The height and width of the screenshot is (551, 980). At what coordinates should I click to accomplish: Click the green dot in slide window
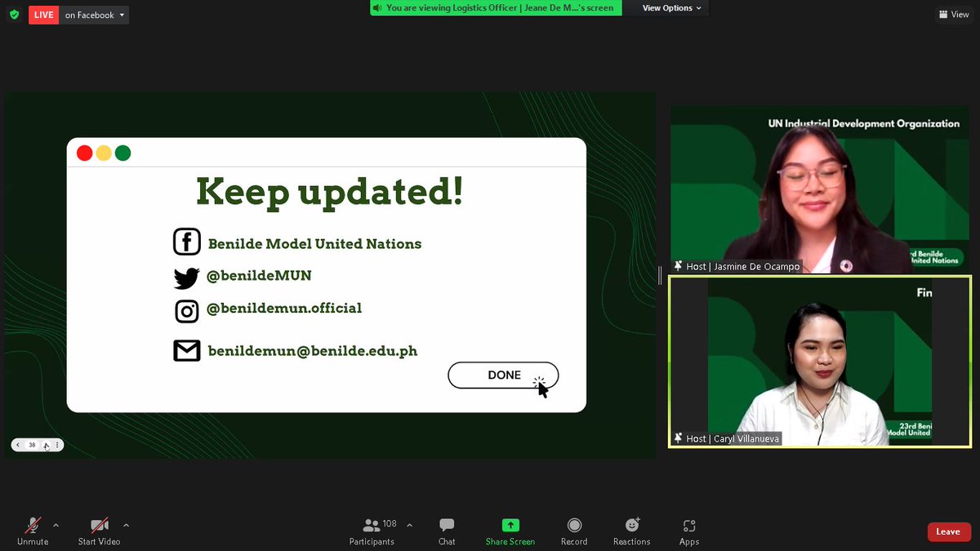click(123, 153)
